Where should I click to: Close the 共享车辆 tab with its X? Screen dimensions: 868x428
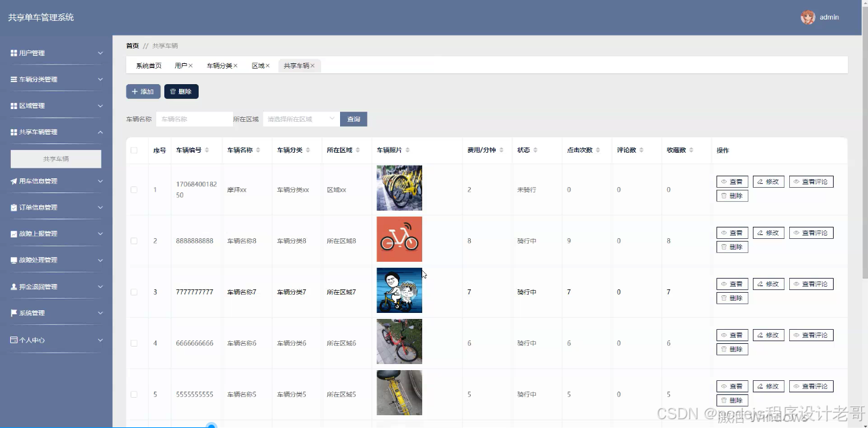pos(312,66)
